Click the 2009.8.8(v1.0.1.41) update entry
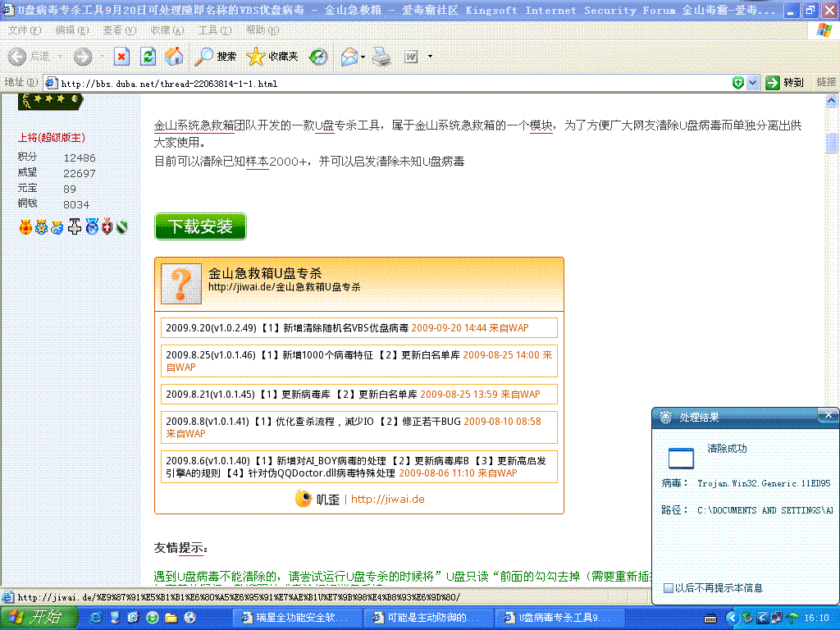The image size is (840, 630). coord(359,427)
